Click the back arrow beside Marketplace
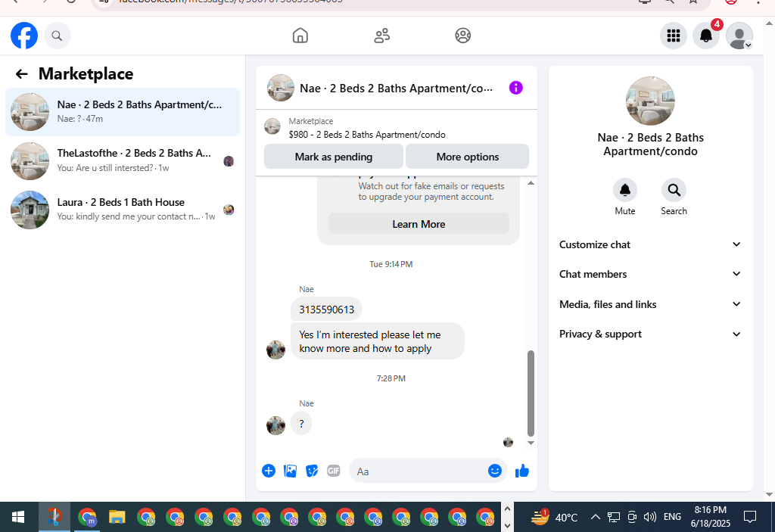Image resolution: width=775 pixels, height=532 pixels. pyautogui.click(x=21, y=74)
